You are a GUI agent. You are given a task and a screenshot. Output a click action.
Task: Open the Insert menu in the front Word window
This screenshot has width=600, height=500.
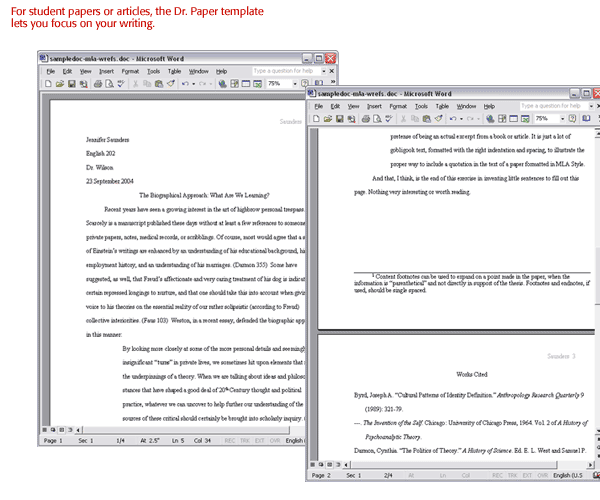374,106
